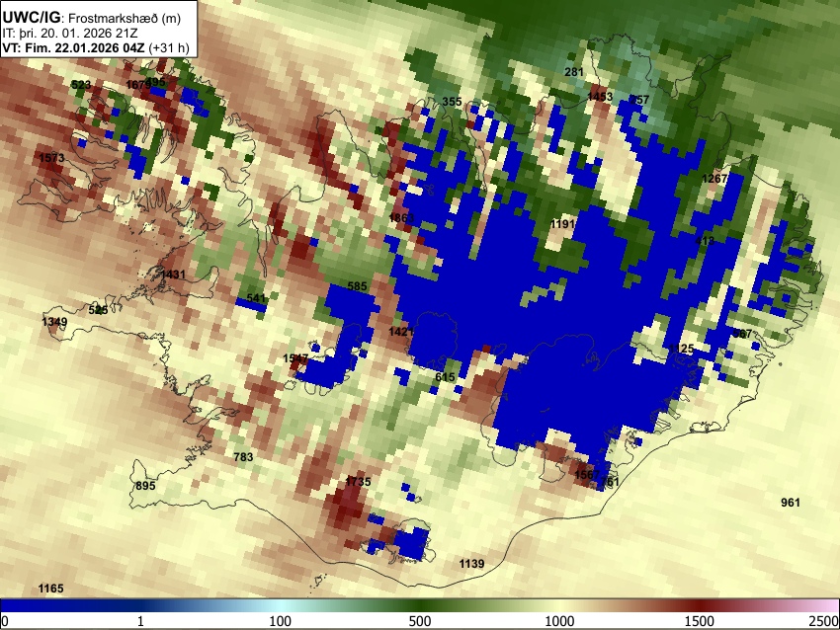Click the 281 value label
This screenshot has width=840, height=630.
pyautogui.click(x=574, y=72)
